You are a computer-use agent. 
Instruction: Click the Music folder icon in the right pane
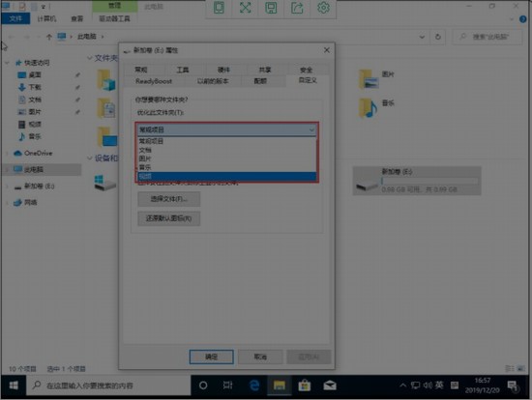click(x=369, y=108)
